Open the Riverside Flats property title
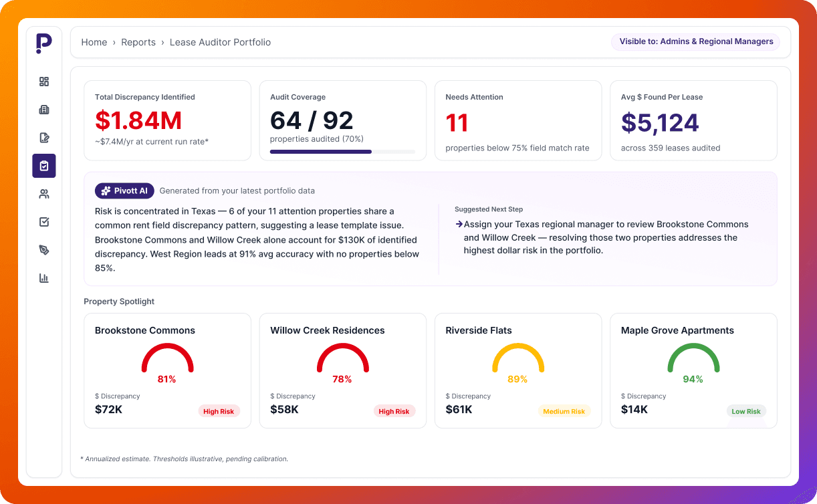The width and height of the screenshot is (817, 504). pos(479,330)
